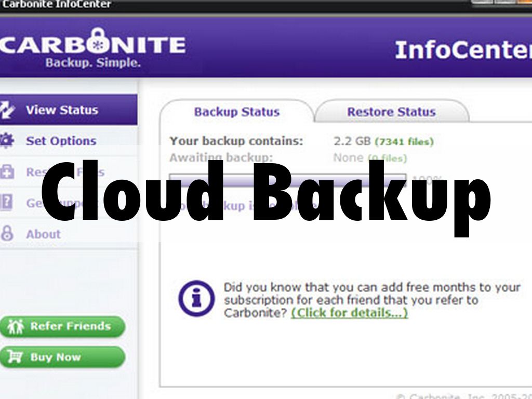Screen dimensions: 532x399
Task: Follow the 'Click for details...' link
Action: [349, 313]
